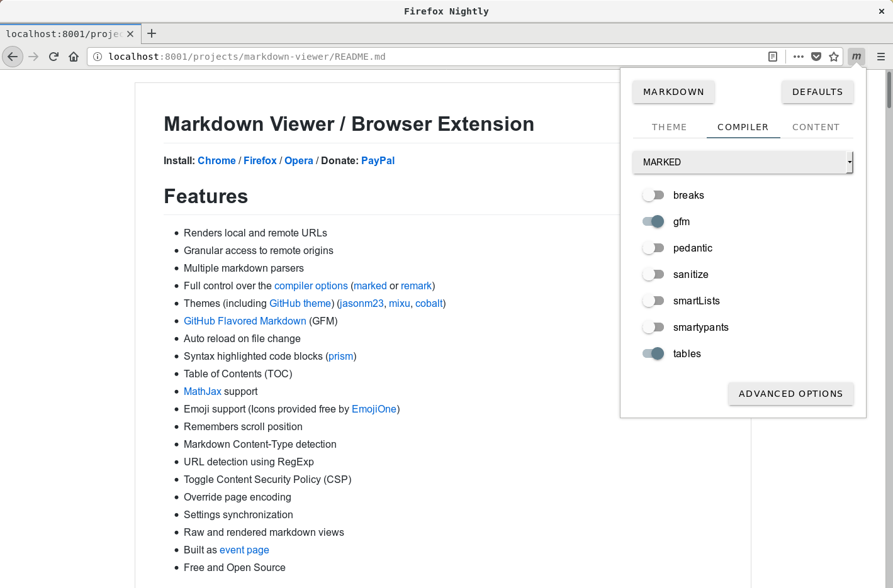Open the compiler options link

311,286
